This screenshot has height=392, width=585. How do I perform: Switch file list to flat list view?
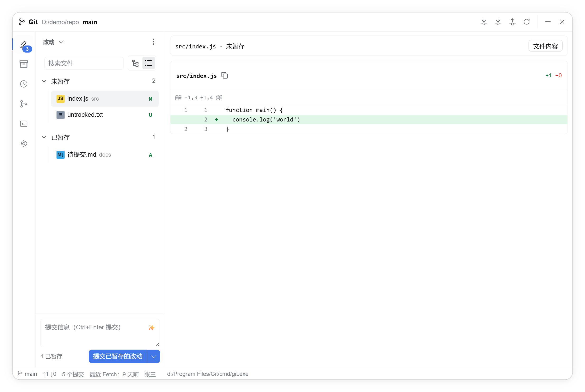coord(149,63)
